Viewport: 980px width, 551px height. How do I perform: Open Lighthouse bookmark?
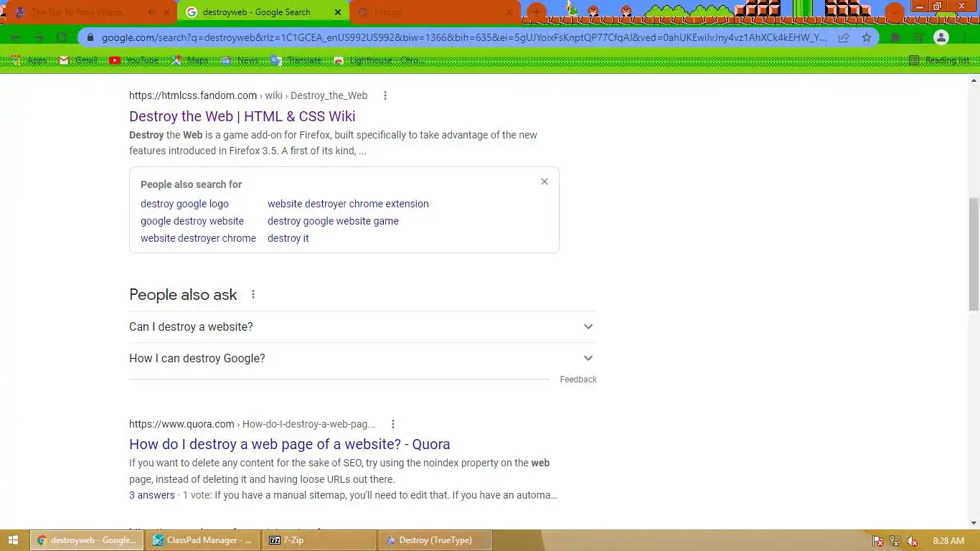380,60
